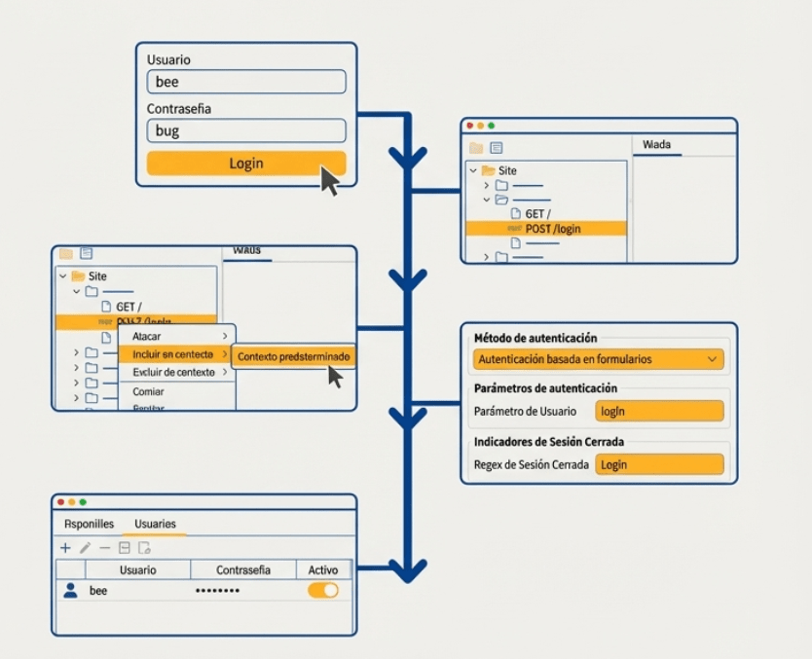Viewport: 812px width, 659px height.
Task: Click the pencil edit icon in users toolbar
Action: tap(86, 548)
